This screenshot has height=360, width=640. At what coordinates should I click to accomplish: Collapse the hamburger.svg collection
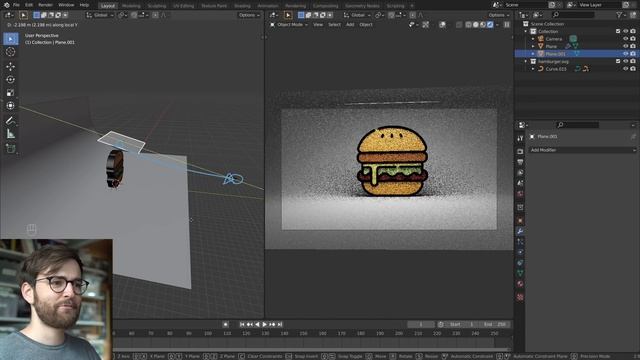pyautogui.click(x=526, y=61)
